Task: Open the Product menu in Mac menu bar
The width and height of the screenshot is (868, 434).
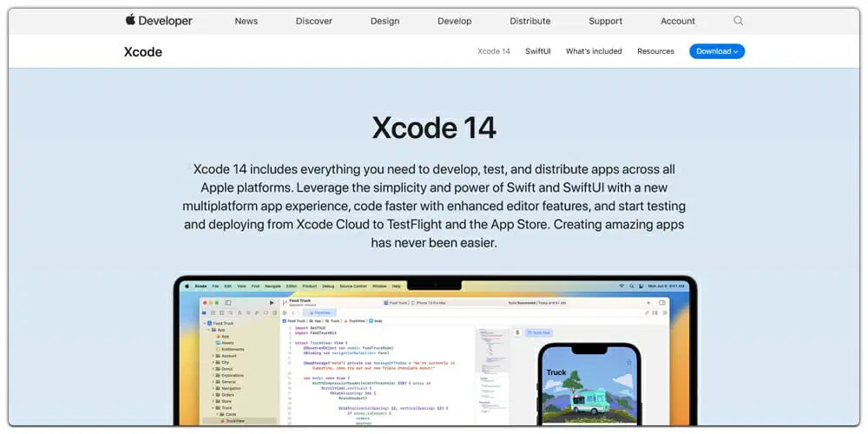Action: (x=310, y=286)
